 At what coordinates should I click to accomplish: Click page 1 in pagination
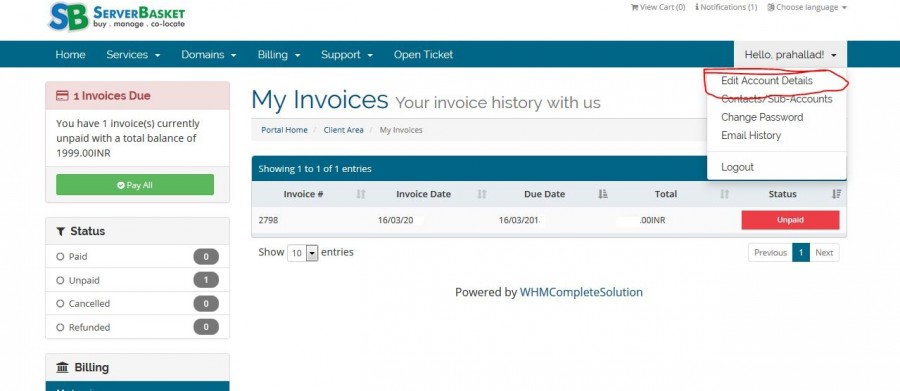point(801,253)
